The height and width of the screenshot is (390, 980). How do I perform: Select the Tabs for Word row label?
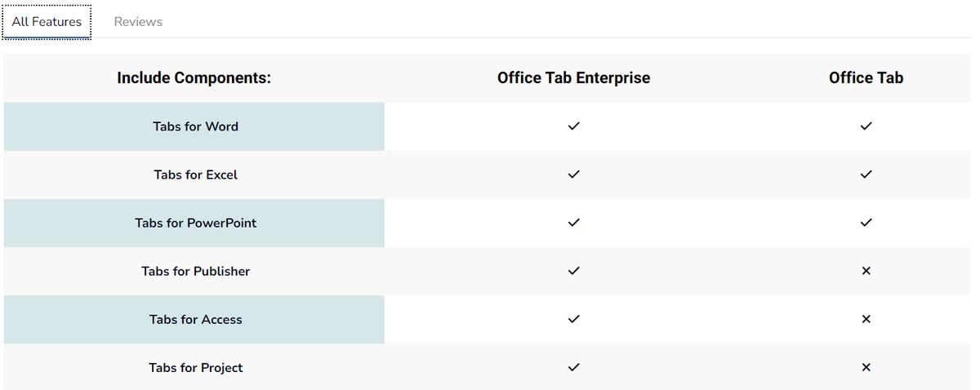coord(195,126)
